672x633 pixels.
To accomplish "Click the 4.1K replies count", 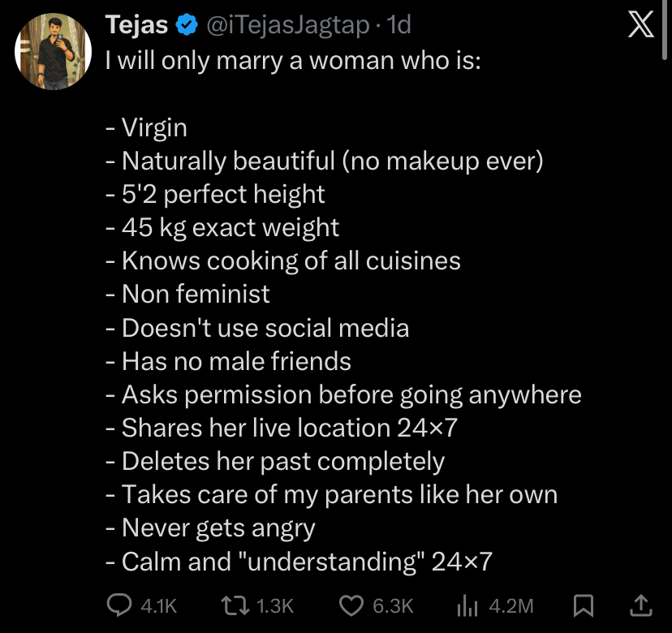I will pyautogui.click(x=158, y=605).
